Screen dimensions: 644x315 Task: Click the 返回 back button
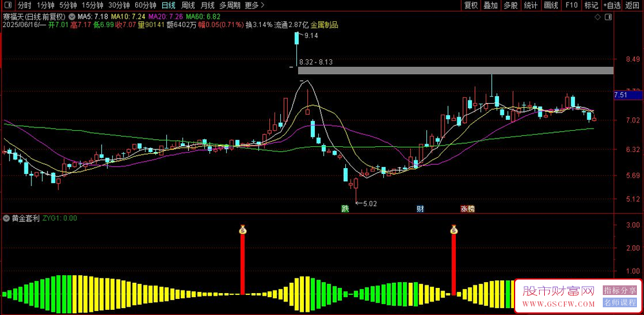point(633,5)
